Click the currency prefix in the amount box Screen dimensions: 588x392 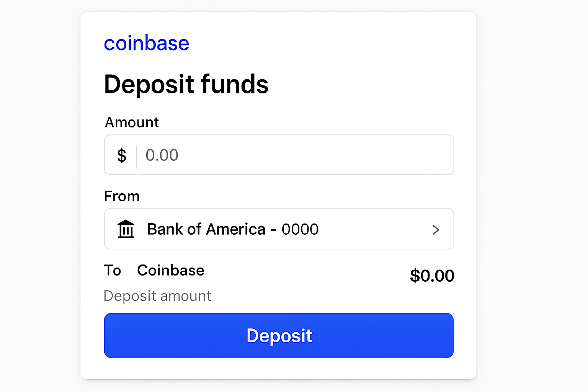point(121,155)
